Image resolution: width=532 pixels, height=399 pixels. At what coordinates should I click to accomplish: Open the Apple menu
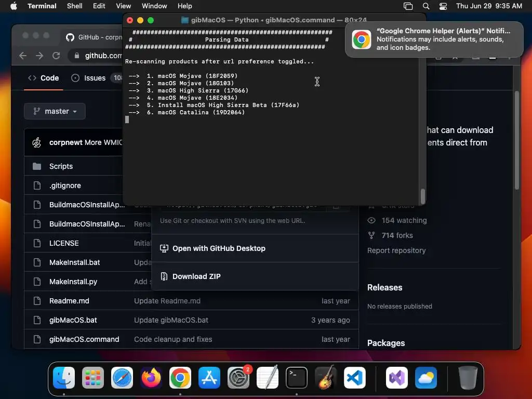coord(14,6)
